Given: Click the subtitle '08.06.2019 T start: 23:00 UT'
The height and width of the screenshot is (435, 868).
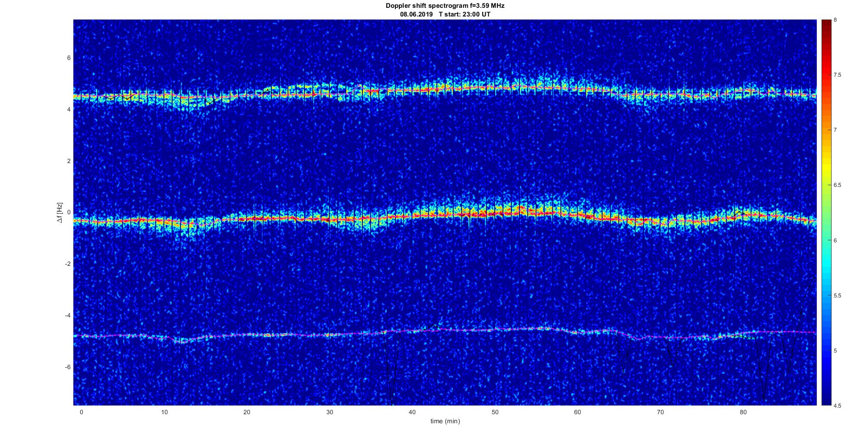Looking at the screenshot, I should click(445, 14).
